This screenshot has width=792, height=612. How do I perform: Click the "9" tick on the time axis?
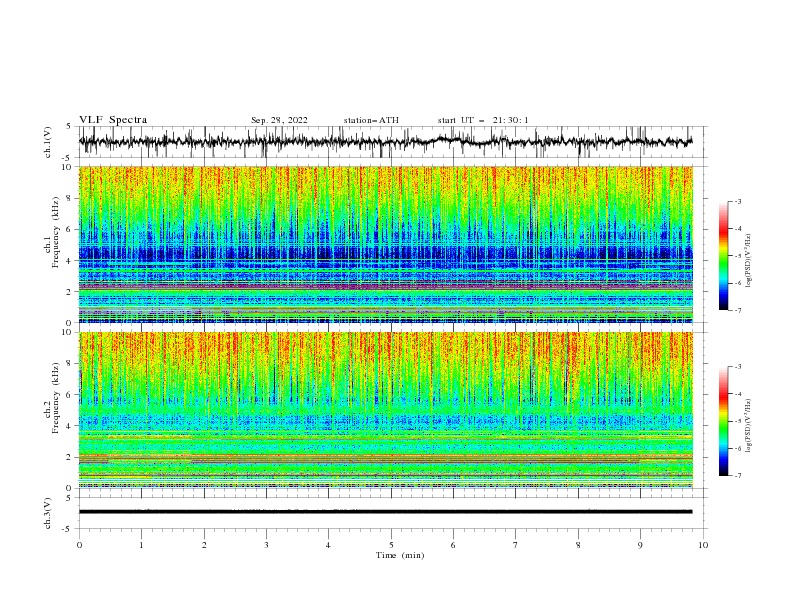(640, 545)
